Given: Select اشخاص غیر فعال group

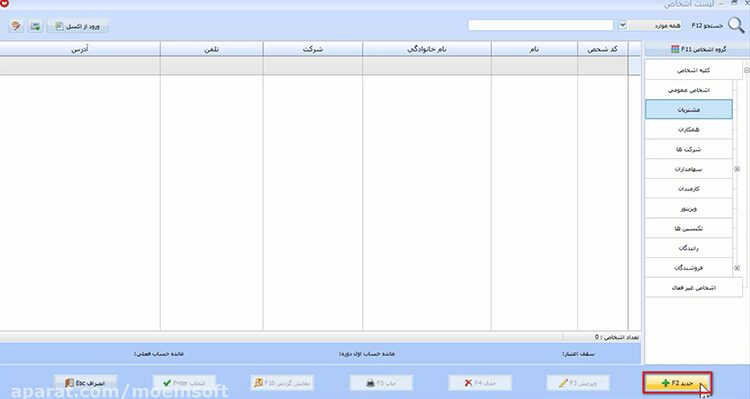Looking at the screenshot, I should 694,288.
